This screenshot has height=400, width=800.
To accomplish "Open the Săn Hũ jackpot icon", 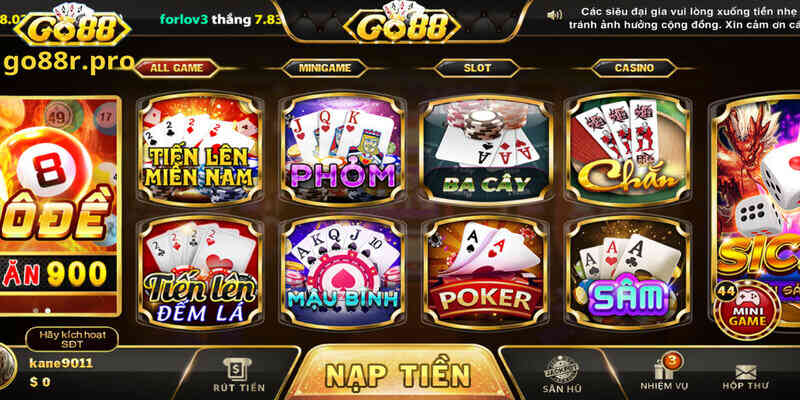I will tap(561, 374).
